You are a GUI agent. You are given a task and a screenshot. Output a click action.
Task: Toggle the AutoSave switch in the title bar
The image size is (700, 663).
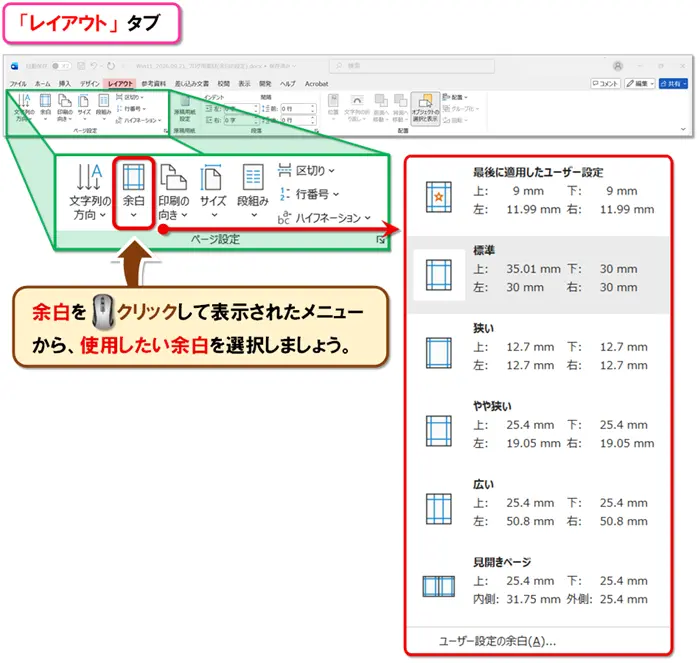[60, 66]
